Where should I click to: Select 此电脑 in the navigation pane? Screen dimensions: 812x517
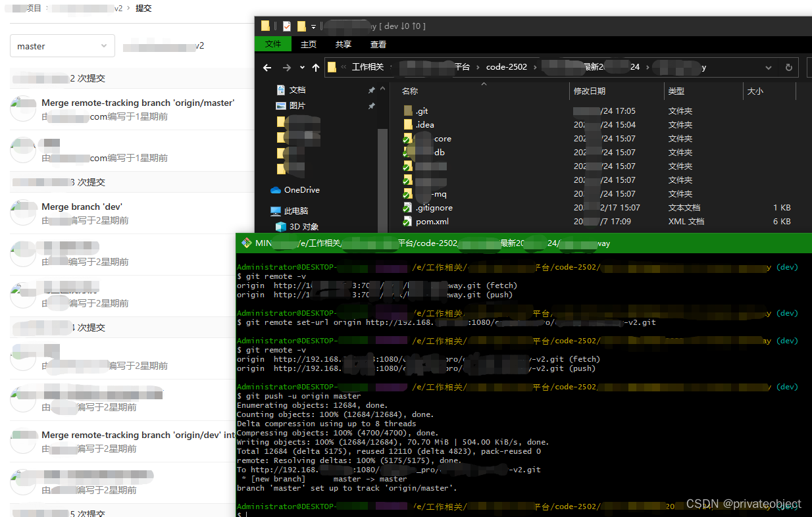coord(296,211)
